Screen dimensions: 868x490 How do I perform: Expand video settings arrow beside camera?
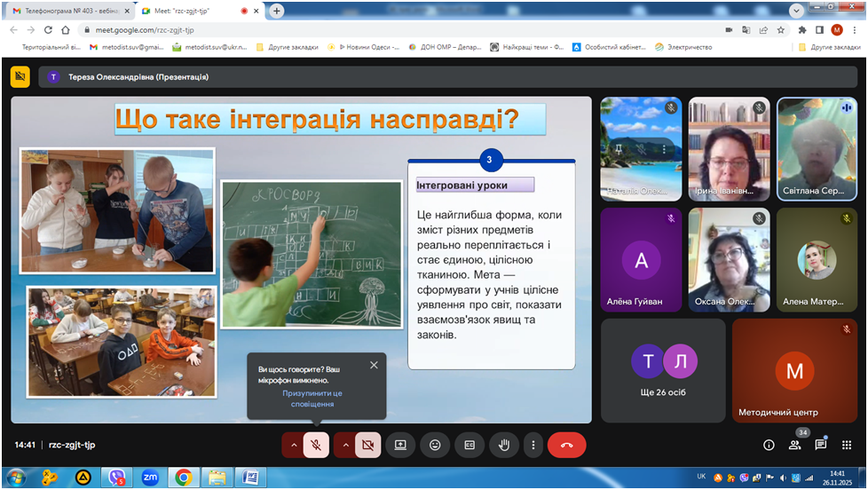point(343,445)
